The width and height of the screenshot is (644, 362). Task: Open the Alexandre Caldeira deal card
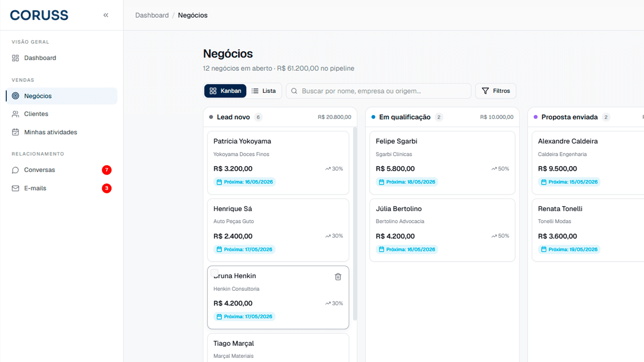point(588,163)
